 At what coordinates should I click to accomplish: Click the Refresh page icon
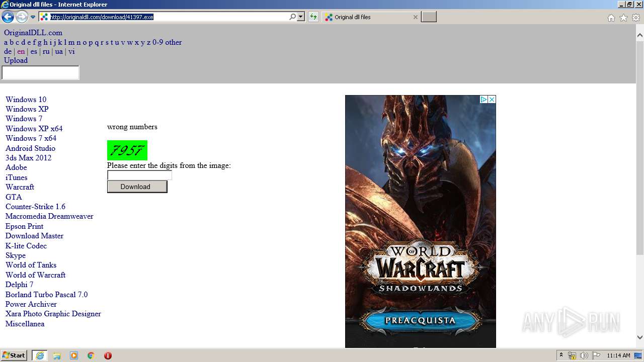313,17
